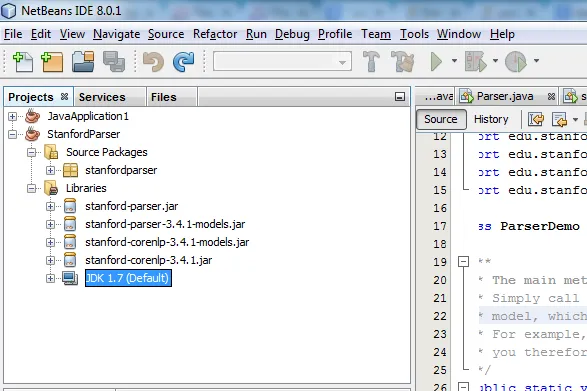587x391 pixels.
Task: Collapse the Source Packages node
Action: coord(31,152)
